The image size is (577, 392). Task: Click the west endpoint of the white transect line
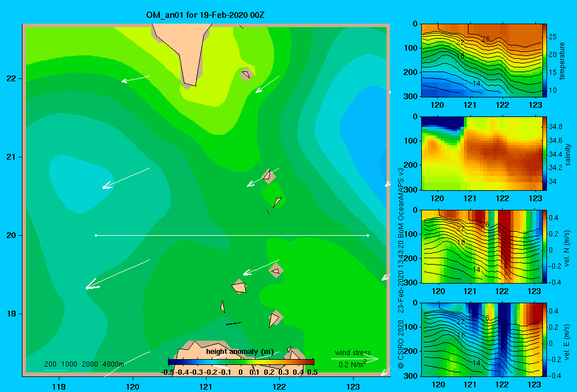tap(96, 235)
